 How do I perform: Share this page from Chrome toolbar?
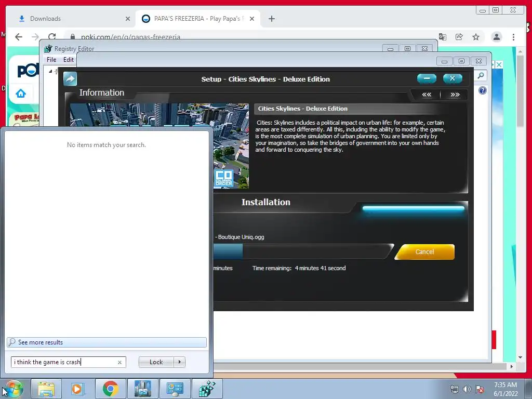(459, 37)
